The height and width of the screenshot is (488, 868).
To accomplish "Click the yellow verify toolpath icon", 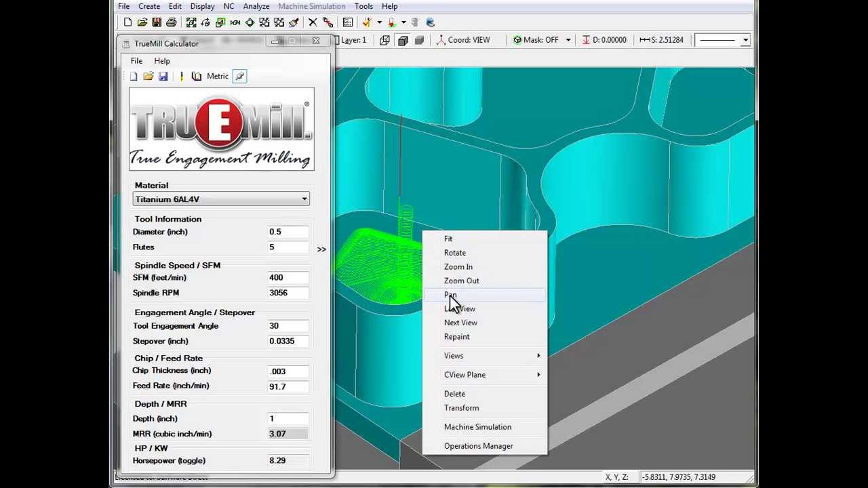I will 367,22.
